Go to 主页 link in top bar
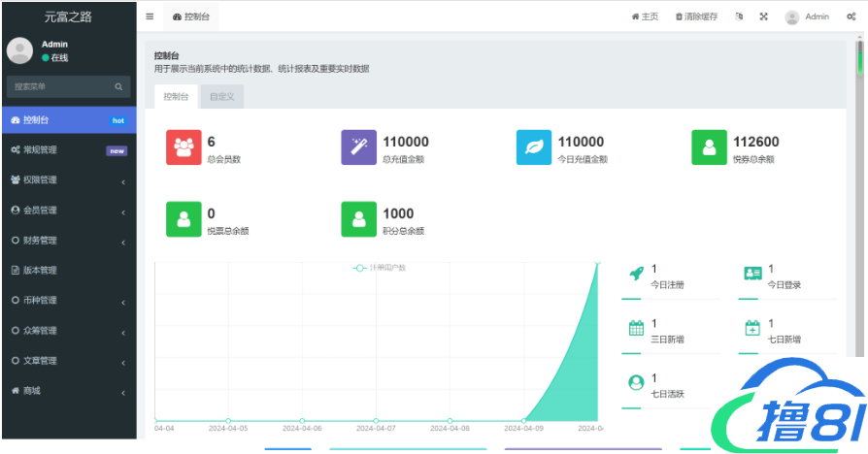The width and height of the screenshot is (868, 454). point(645,16)
